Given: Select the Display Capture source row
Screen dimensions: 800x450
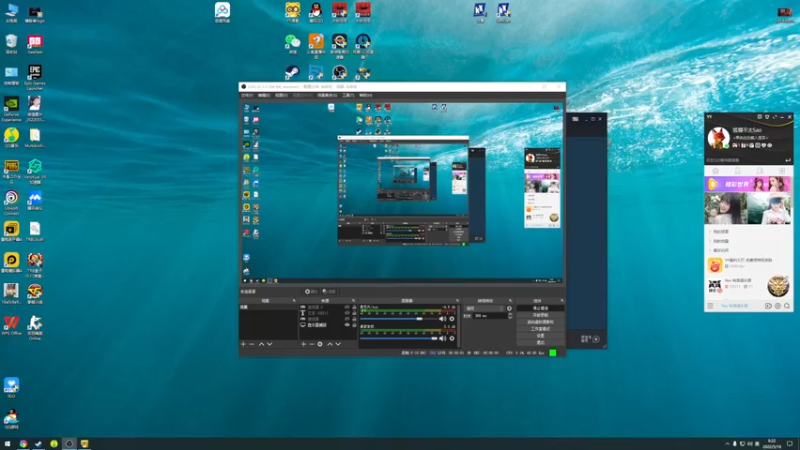Looking at the screenshot, I should (x=328, y=325).
